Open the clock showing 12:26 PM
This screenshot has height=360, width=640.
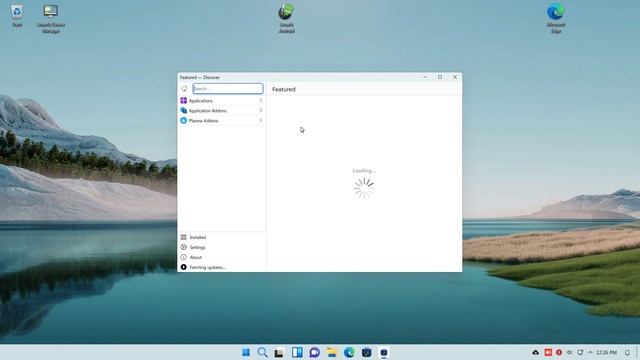pos(606,352)
